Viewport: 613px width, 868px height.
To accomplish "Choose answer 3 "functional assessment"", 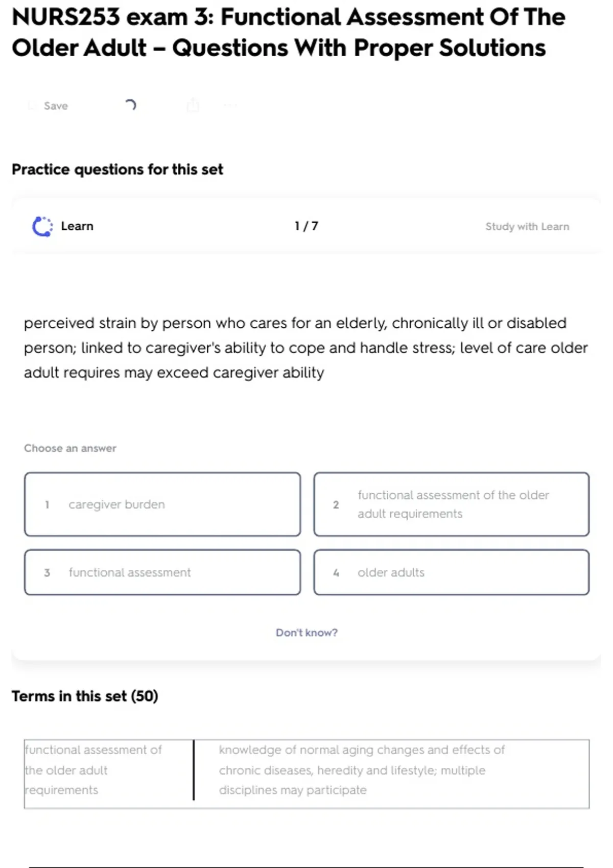I will pos(162,572).
